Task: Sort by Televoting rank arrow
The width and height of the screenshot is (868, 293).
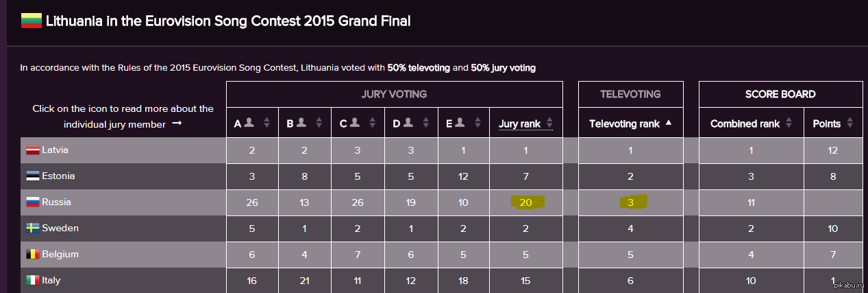Action: pyautogui.click(x=669, y=124)
